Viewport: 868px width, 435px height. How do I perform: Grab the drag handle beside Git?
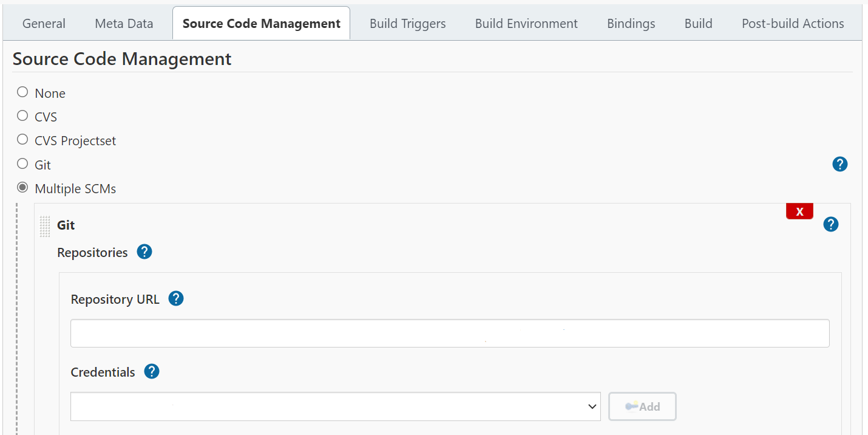coord(45,226)
